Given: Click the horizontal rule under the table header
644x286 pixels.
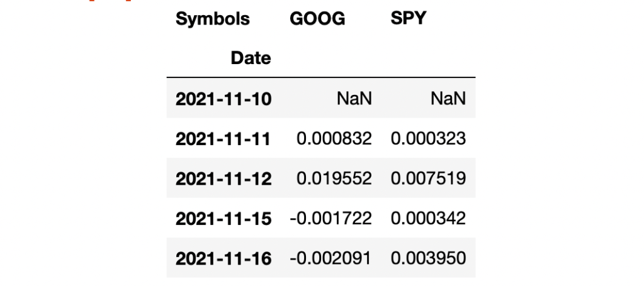Looking at the screenshot, I should [321, 78].
